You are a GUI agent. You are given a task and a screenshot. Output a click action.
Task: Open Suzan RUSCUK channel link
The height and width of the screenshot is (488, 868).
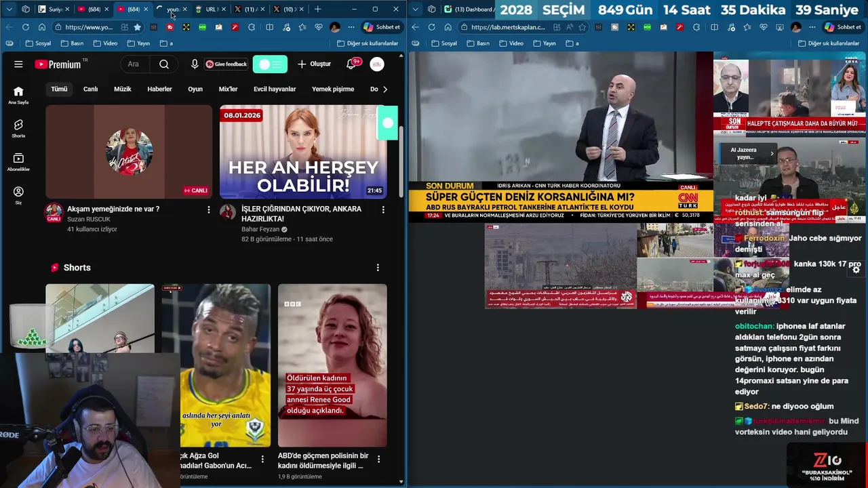point(89,220)
